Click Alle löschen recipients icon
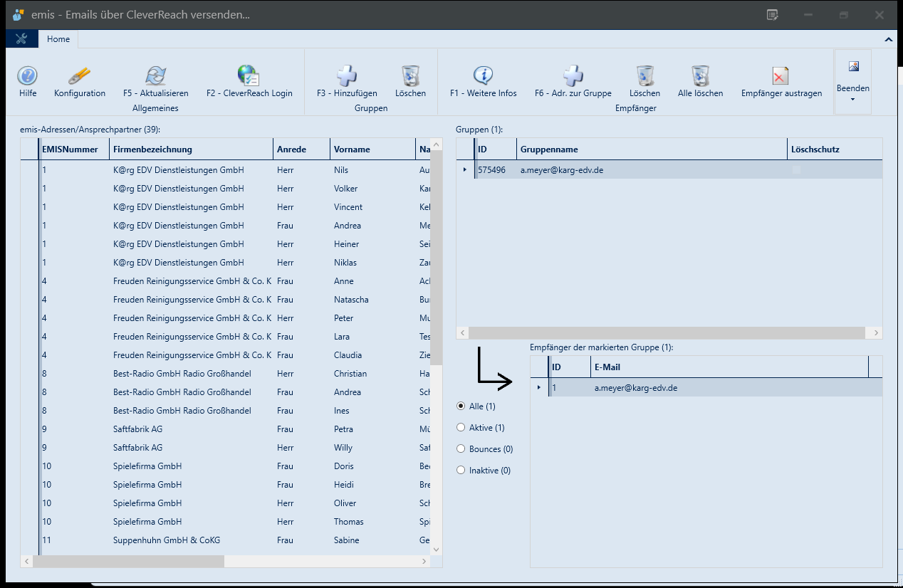The height and width of the screenshot is (588, 903). coord(701,75)
